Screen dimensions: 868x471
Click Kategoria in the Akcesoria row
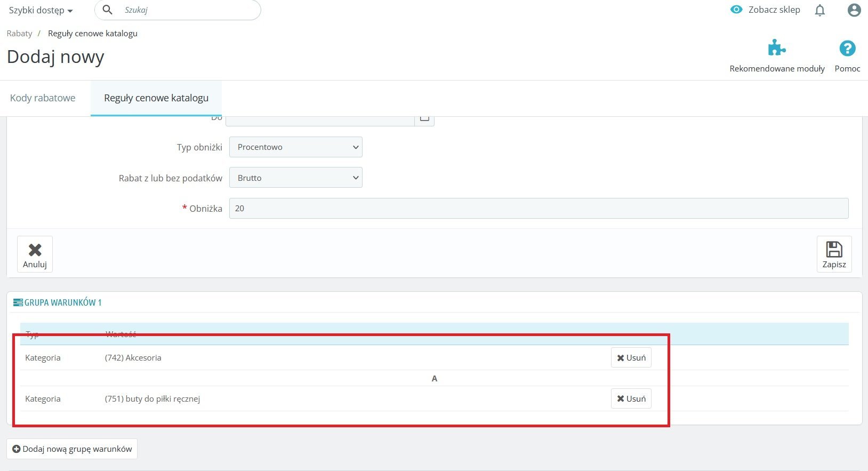43,358
